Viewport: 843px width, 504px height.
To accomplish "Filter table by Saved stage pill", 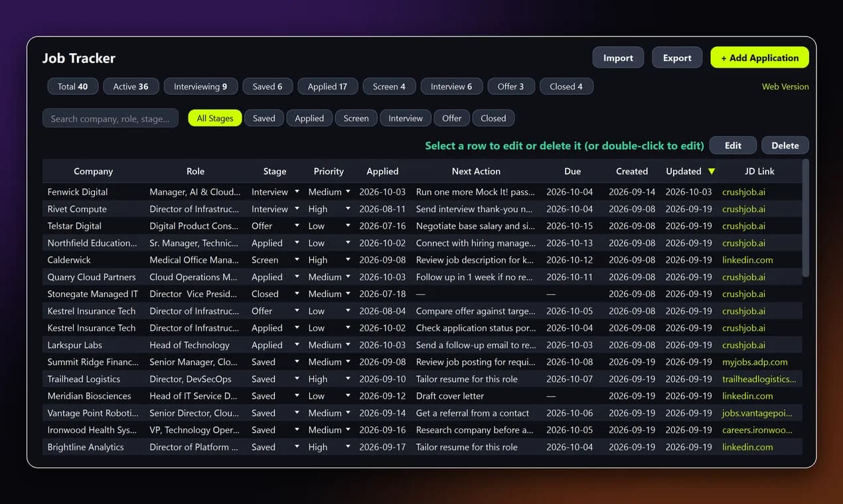I will pos(264,118).
